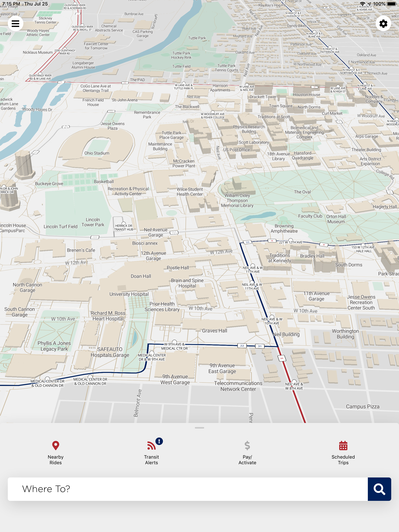Open the hamburger menu

pyautogui.click(x=15, y=23)
